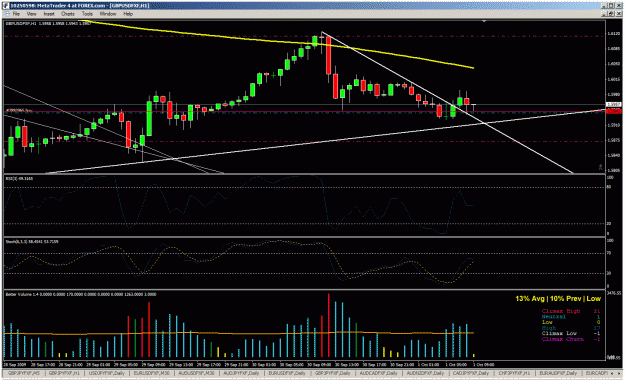This screenshot has height=380, width=625.
Task: Open the Charts menu
Action: (68, 14)
